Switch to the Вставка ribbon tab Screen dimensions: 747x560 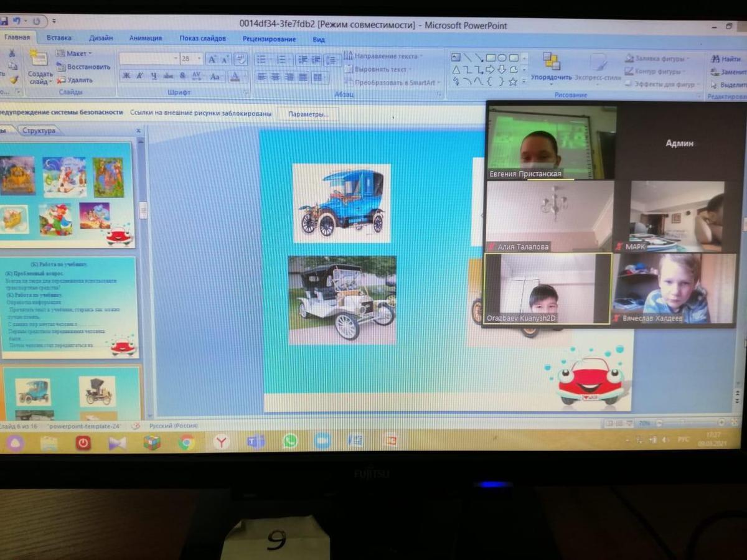pyautogui.click(x=59, y=38)
